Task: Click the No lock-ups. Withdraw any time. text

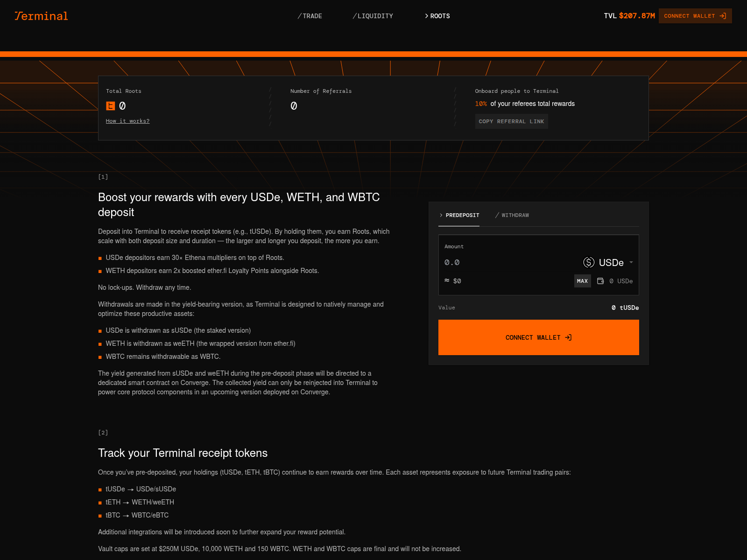Action: coord(144,287)
